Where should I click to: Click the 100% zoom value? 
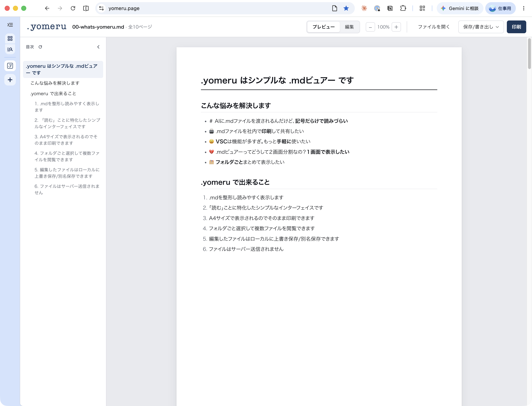click(383, 27)
